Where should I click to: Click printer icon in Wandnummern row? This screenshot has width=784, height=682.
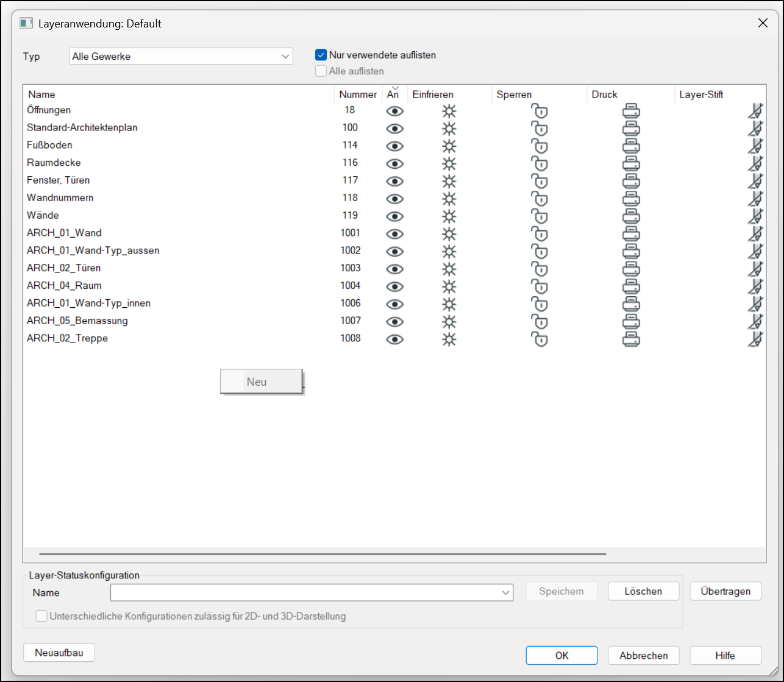(631, 199)
